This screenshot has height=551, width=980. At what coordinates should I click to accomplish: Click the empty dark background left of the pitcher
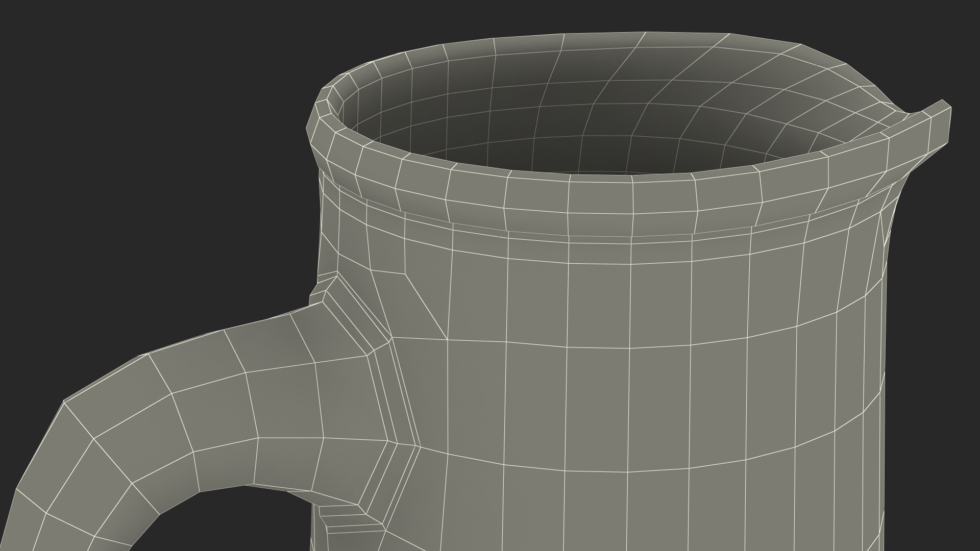pyautogui.click(x=153, y=179)
